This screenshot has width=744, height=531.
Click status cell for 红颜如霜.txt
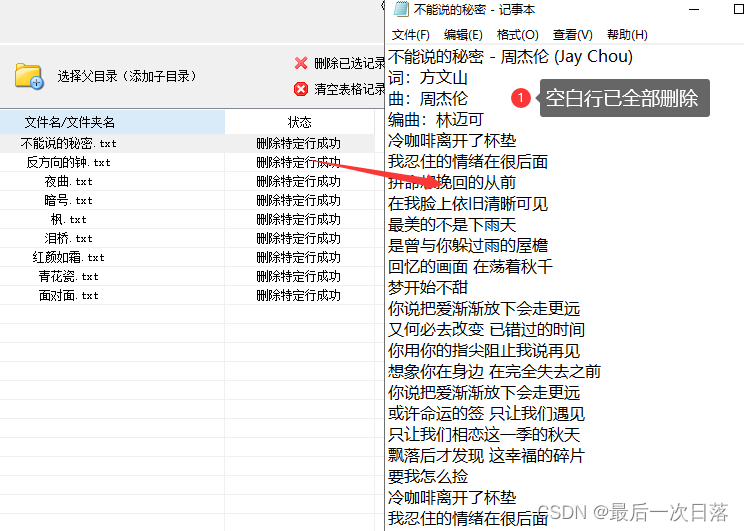pos(299,257)
